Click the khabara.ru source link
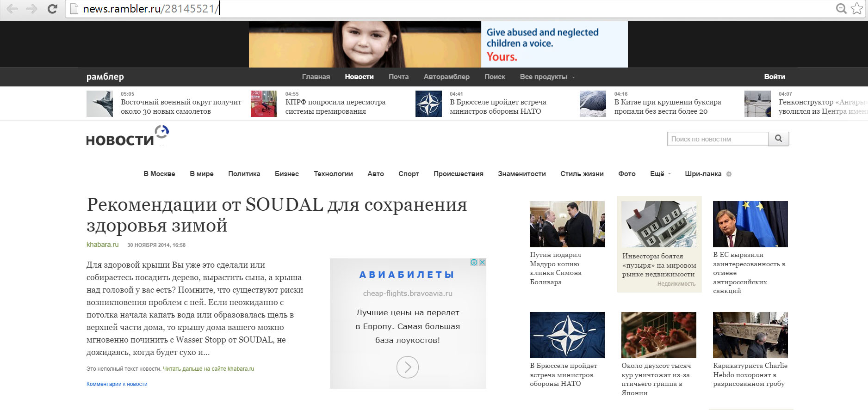This screenshot has width=868, height=410. [x=102, y=245]
